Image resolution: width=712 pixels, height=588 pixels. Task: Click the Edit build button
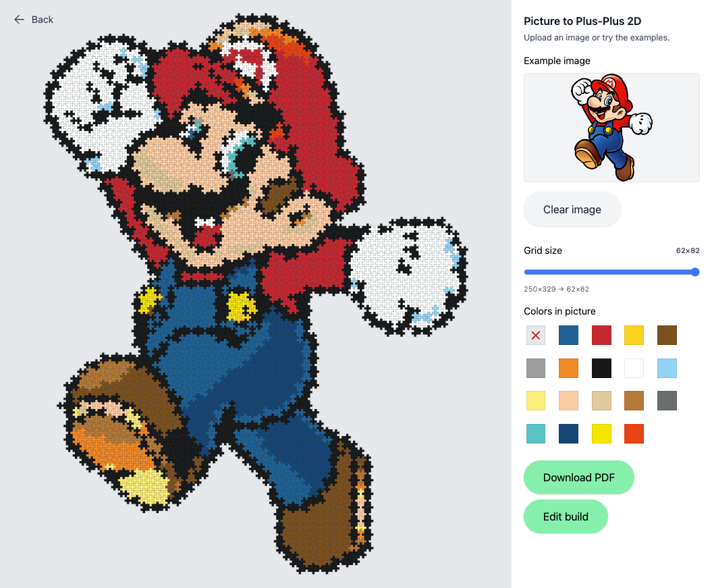pos(566,516)
